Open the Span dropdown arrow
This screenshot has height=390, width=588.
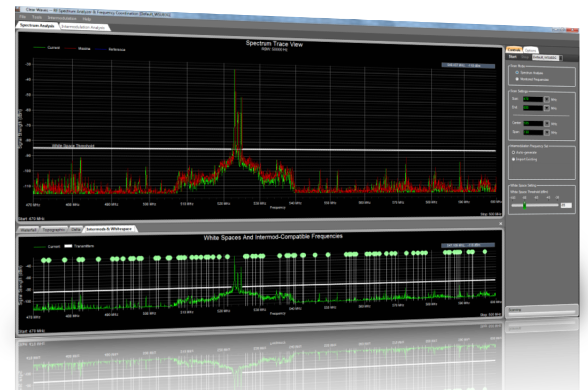(547, 132)
